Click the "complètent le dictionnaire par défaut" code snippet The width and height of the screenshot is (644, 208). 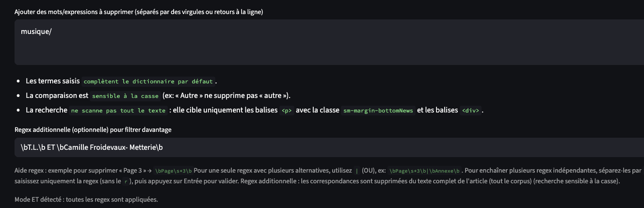point(148,81)
